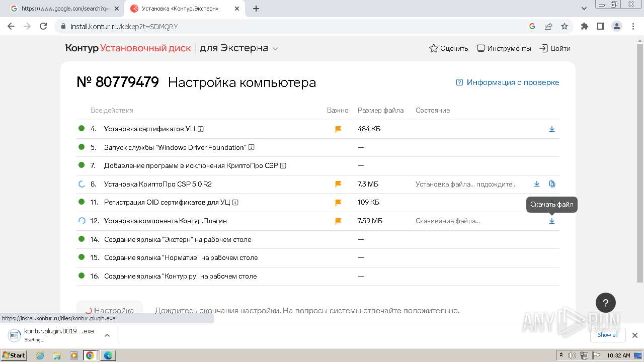Open a new browser tab
The width and height of the screenshot is (644, 362).
pyautogui.click(x=256, y=9)
